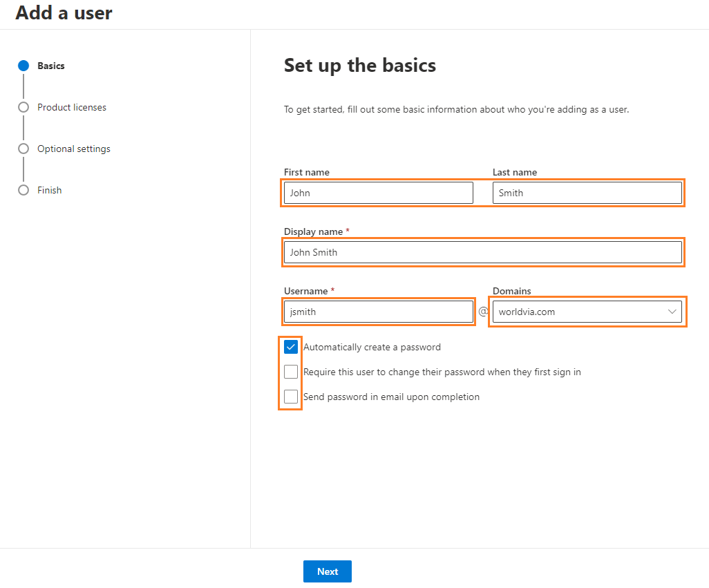Screen dimensions: 709x588
Task: Click the First name label
Action: pyautogui.click(x=307, y=172)
